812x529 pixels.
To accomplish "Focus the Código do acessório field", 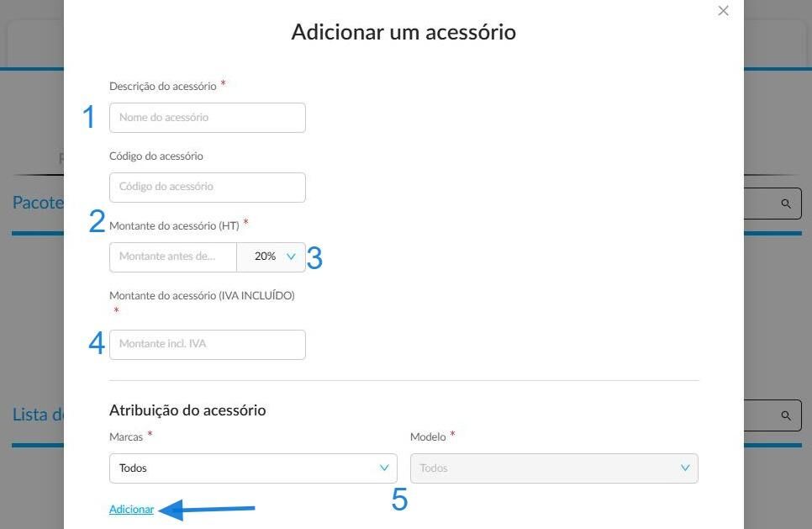I will click(x=207, y=187).
